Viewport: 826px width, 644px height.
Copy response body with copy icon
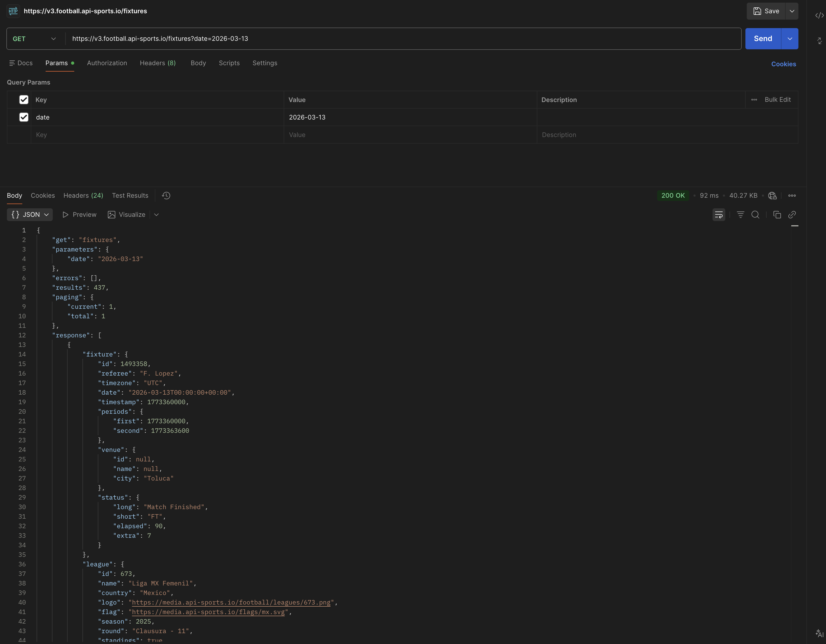pyautogui.click(x=777, y=215)
